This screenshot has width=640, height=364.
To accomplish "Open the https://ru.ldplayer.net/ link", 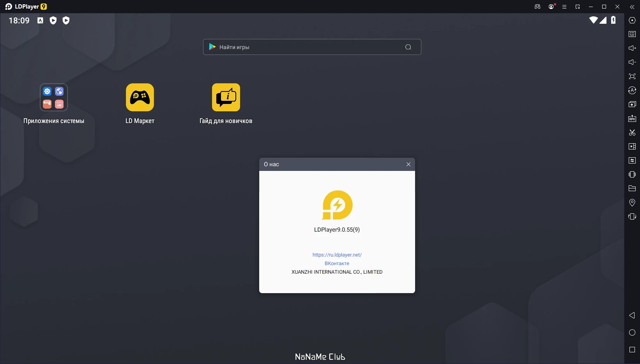I will (x=337, y=255).
